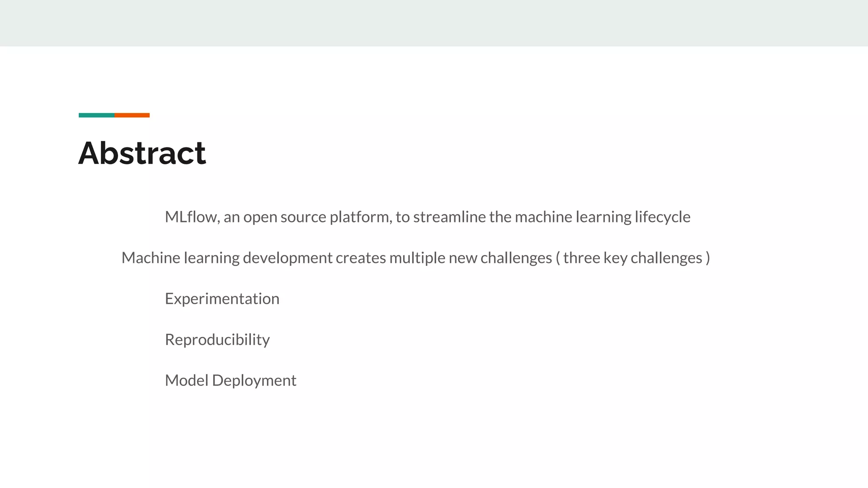This screenshot has height=488, width=868.
Task: Click Machine learning development text start
Action: [227, 258]
